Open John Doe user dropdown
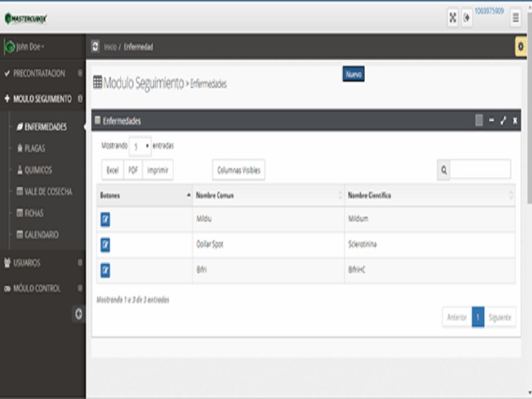Viewport: 532px width, 399px height. pos(30,47)
